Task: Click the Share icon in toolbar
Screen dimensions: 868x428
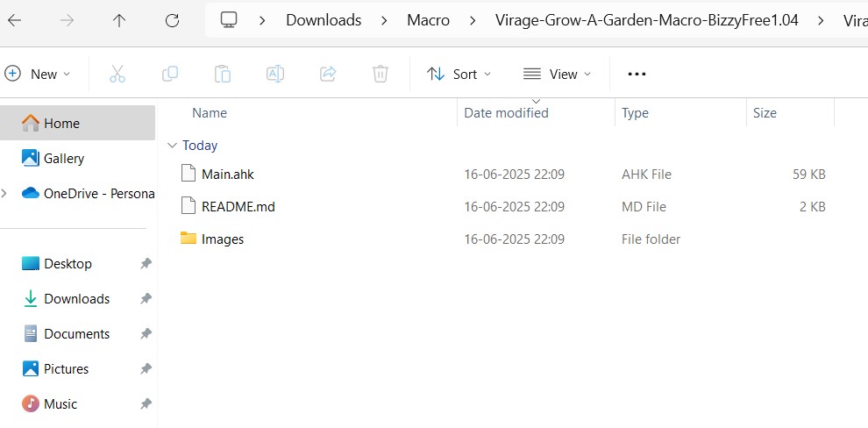Action: tap(328, 74)
